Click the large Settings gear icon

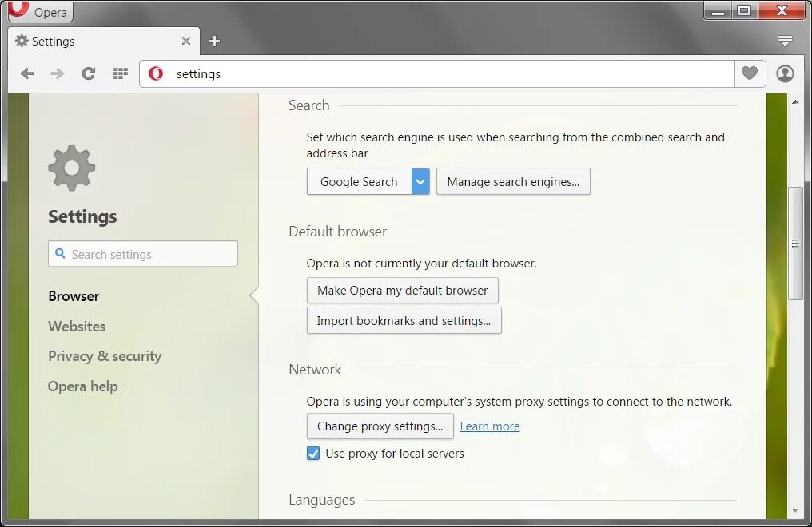click(x=70, y=167)
